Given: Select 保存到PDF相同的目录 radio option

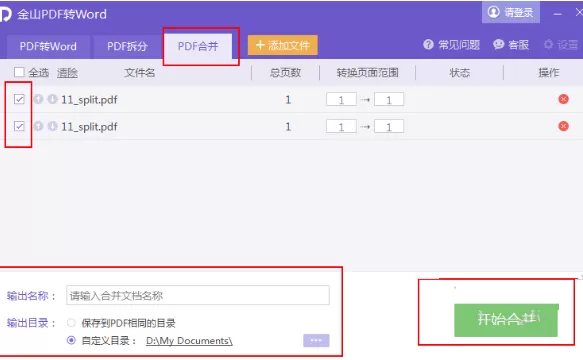Looking at the screenshot, I should [x=71, y=323].
